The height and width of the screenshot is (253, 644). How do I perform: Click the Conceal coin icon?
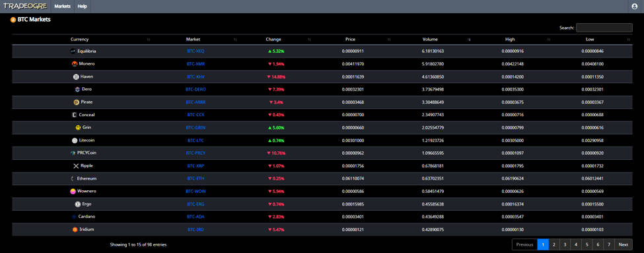pyautogui.click(x=75, y=115)
